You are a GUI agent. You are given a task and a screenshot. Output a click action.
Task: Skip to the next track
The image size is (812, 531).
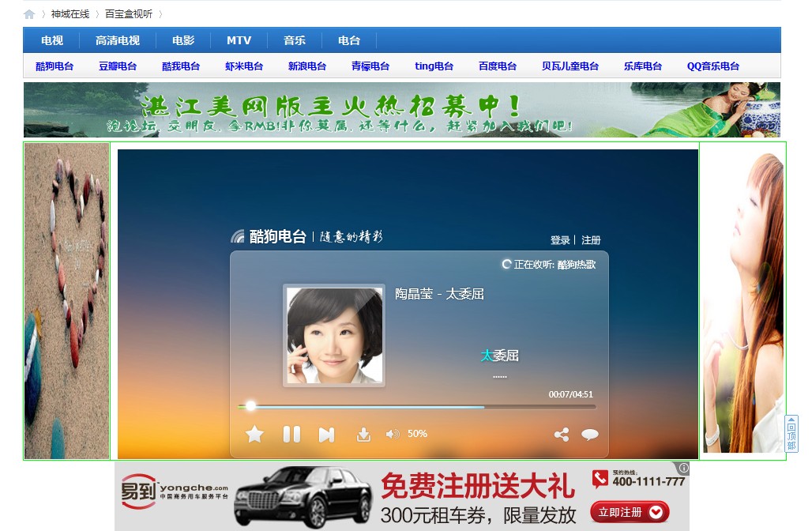[x=326, y=434]
